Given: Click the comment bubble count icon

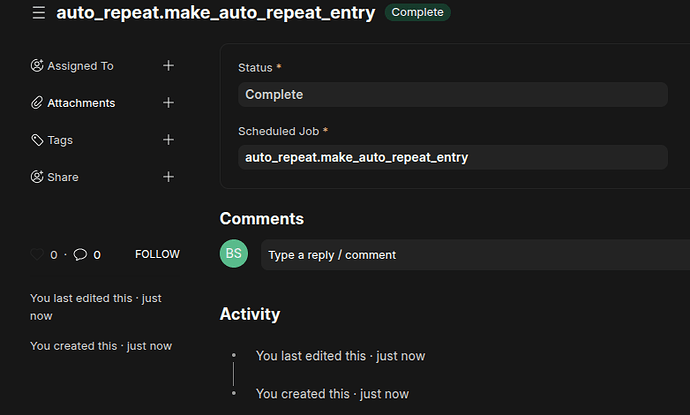Looking at the screenshot, I should pyautogui.click(x=80, y=255).
